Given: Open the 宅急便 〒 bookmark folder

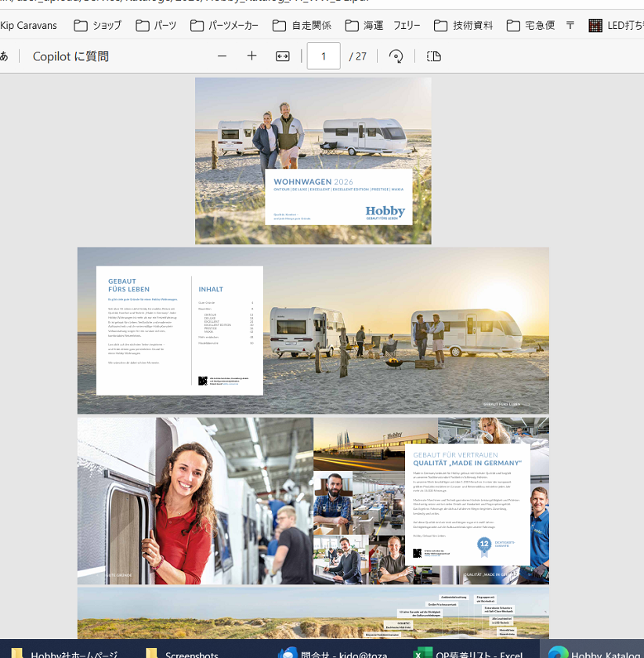Looking at the screenshot, I should coord(541,26).
